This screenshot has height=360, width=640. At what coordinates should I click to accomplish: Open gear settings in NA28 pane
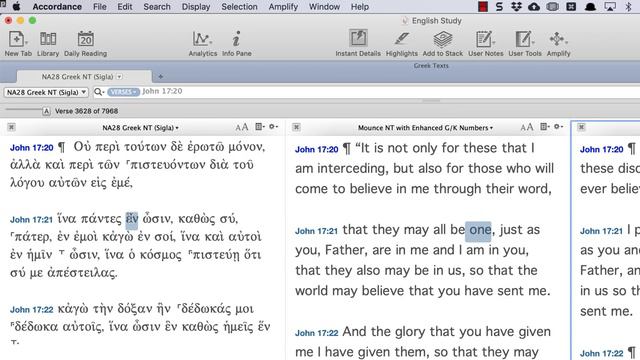tap(273, 127)
